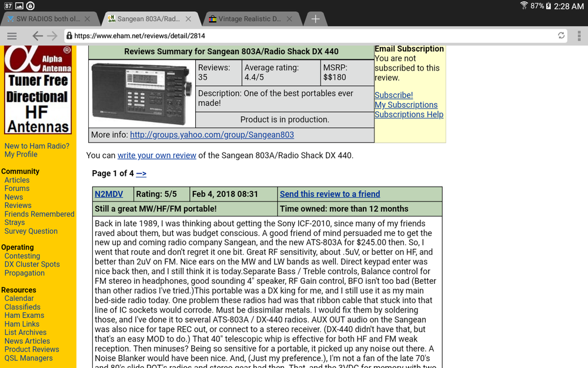
Task: Reload the page with the refresh icon
Action: tap(561, 35)
